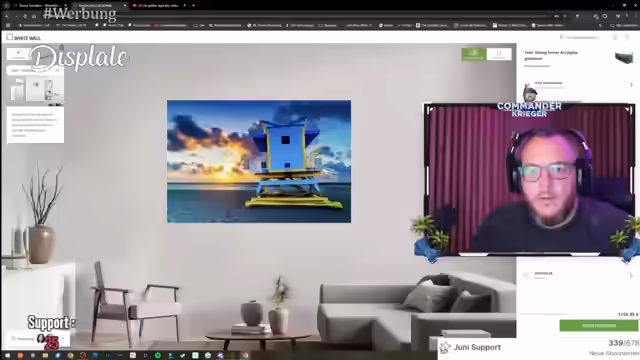Screen dimensions: 640x360
Task: Switch to the first browser tab
Action: [x=40, y=5]
